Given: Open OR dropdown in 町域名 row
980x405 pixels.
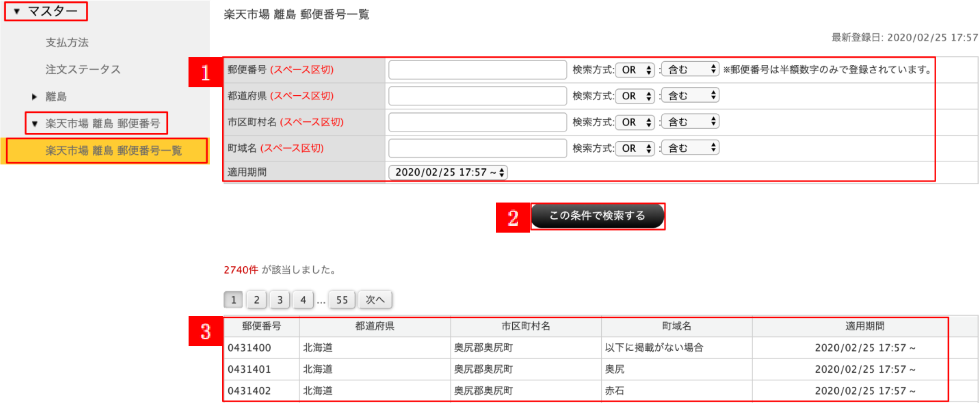Looking at the screenshot, I should pos(635,148).
